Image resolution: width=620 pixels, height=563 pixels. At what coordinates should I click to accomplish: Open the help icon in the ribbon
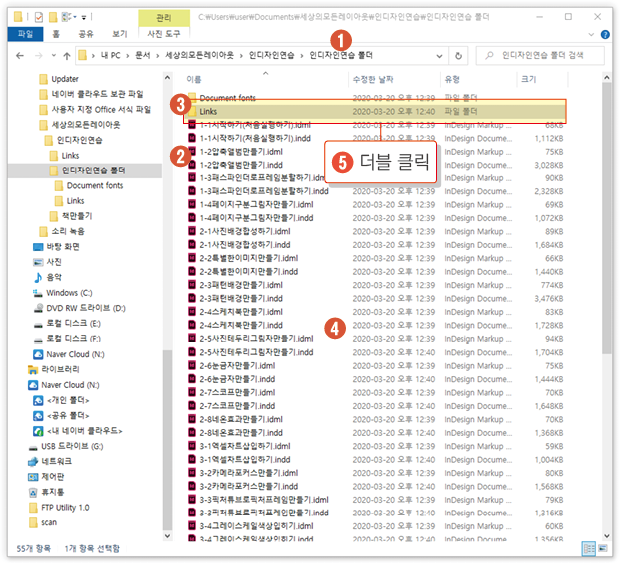[605, 34]
